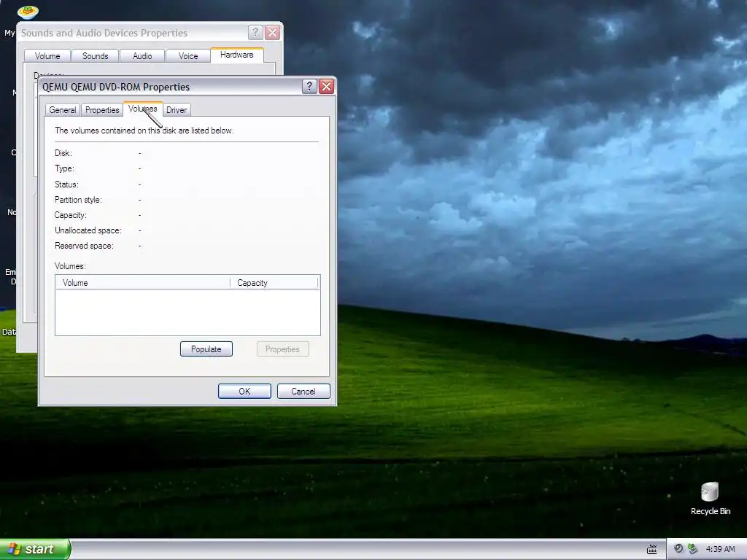Screen dimensions: 747x560
Task: Click the help question mark in DVD-ROM Properties
Action: pos(309,86)
